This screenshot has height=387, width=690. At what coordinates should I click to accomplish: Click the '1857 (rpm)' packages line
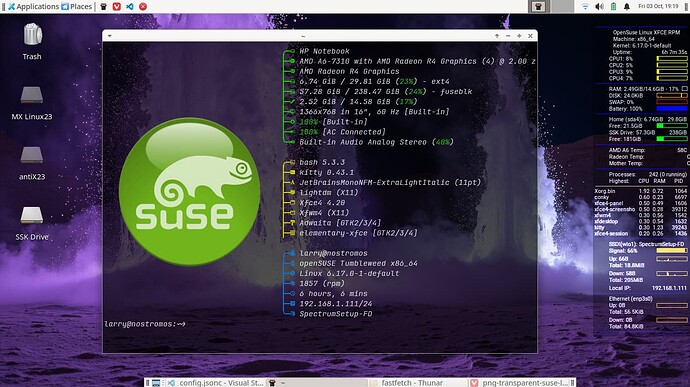pyautogui.click(x=322, y=284)
